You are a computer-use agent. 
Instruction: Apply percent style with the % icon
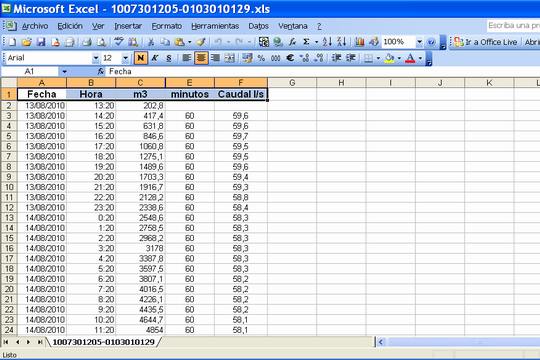(261, 58)
